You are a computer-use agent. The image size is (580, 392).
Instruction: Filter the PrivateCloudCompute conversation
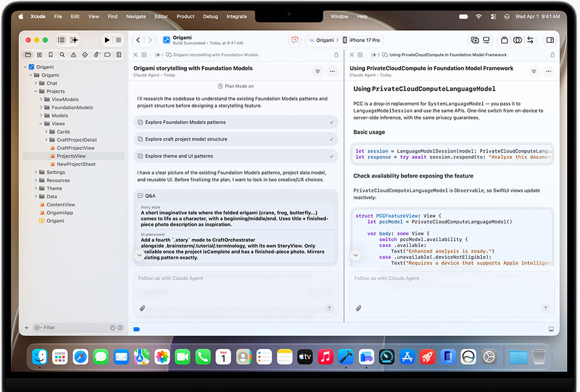[x=534, y=71]
